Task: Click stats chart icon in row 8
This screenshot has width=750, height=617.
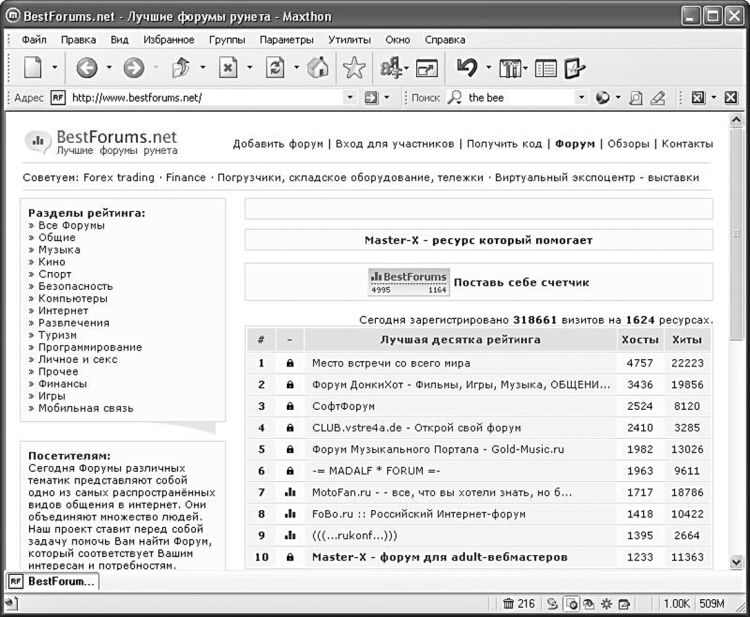Action: 290,514
